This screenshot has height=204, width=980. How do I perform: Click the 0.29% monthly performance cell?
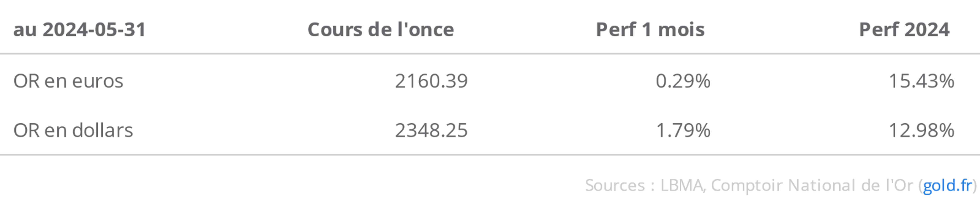point(683,81)
